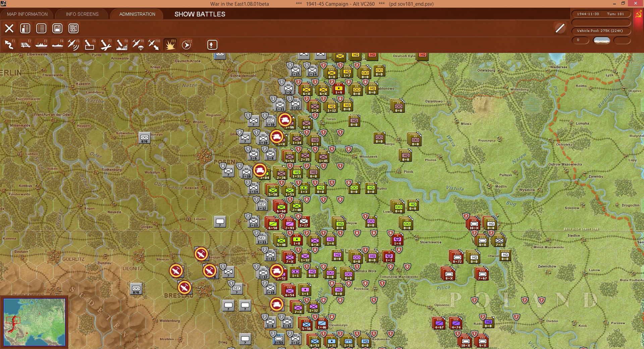Select the unit labeled 6=54
This screenshot has height=349, width=644.
pyautogui.click(x=289, y=291)
